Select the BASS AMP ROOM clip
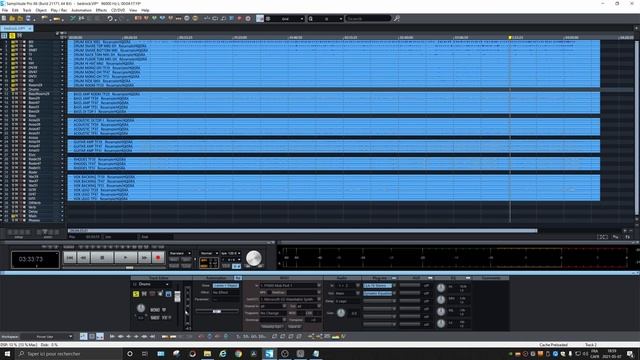The height and width of the screenshot is (360, 640). tap(333, 94)
